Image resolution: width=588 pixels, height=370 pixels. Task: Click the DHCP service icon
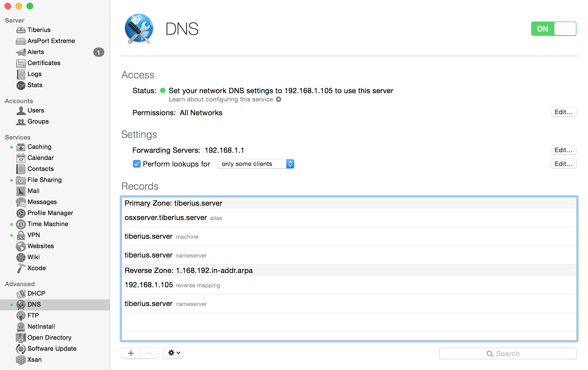(20, 293)
